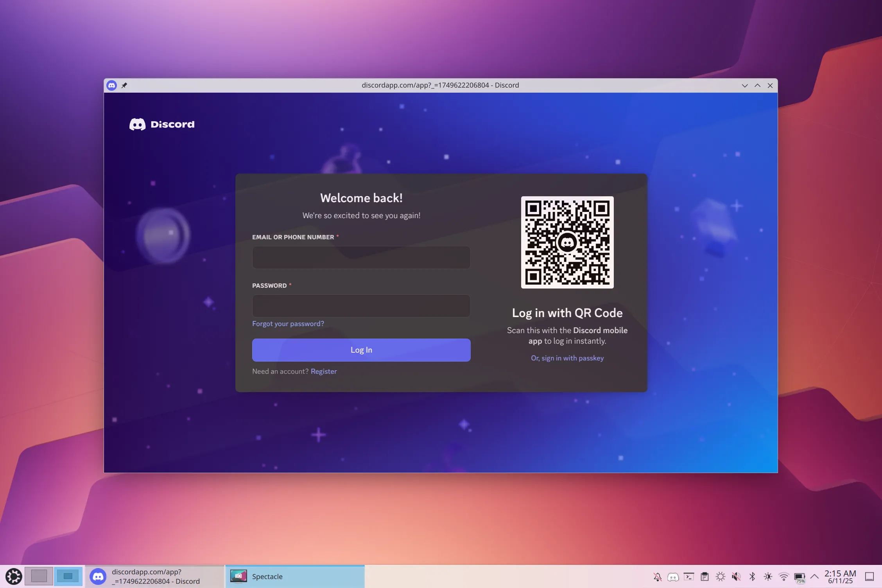Open the Discord icon in the window titlebar

[x=111, y=85]
